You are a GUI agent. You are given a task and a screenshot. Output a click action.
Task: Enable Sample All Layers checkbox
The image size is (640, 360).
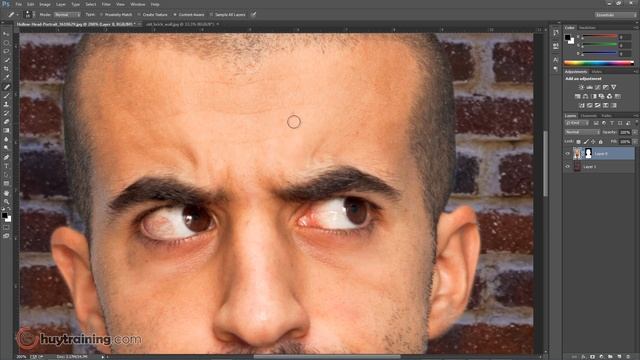[x=227, y=15]
